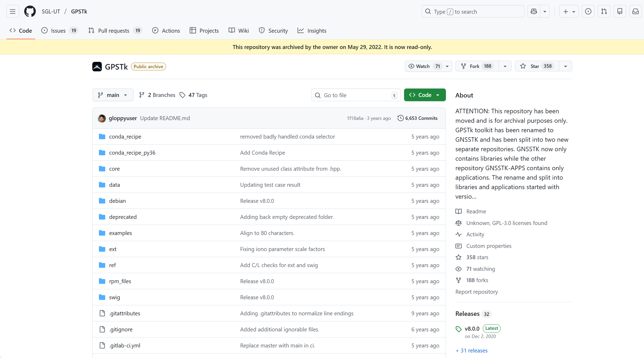Open the hamburger navigation menu
This screenshot has height=358, width=644.
point(12,12)
